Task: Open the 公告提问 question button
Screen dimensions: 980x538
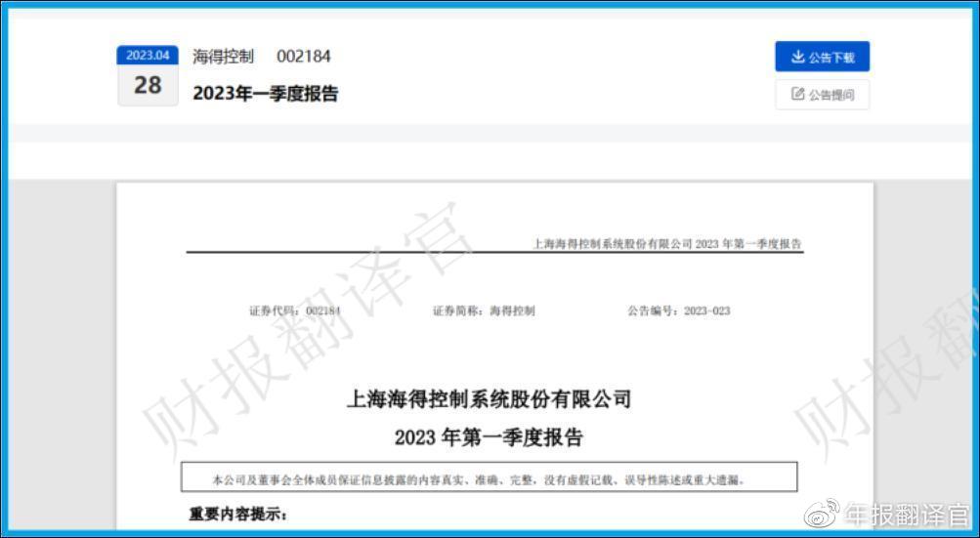Action: (x=822, y=95)
